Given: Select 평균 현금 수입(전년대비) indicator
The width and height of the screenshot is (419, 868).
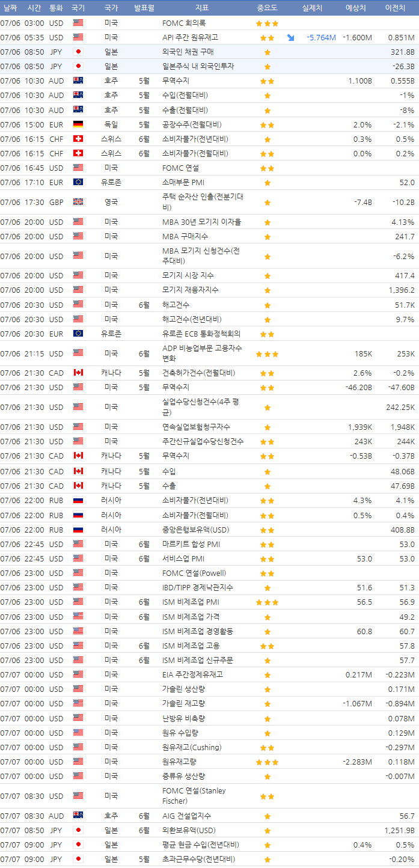Looking at the screenshot, I should [x=200, y=845].
